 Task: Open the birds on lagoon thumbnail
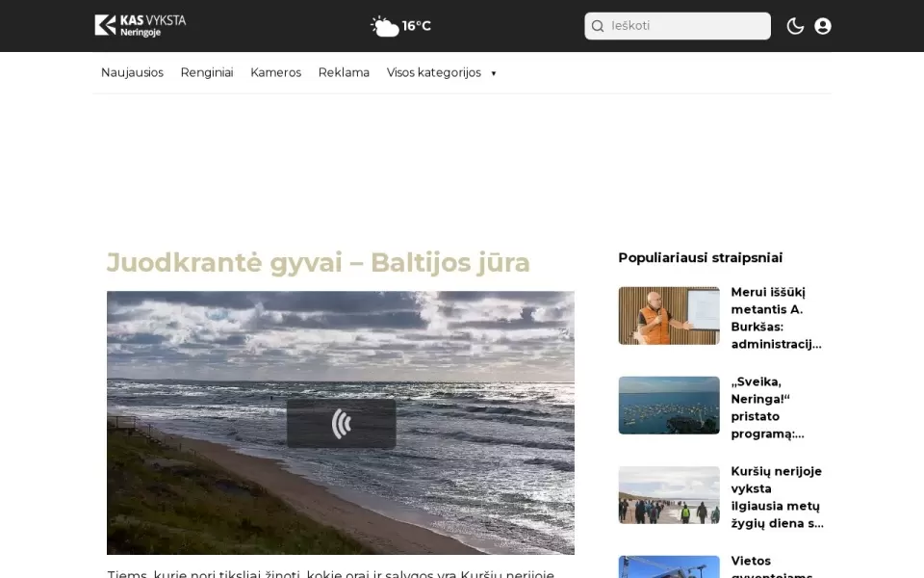[669, 406]
